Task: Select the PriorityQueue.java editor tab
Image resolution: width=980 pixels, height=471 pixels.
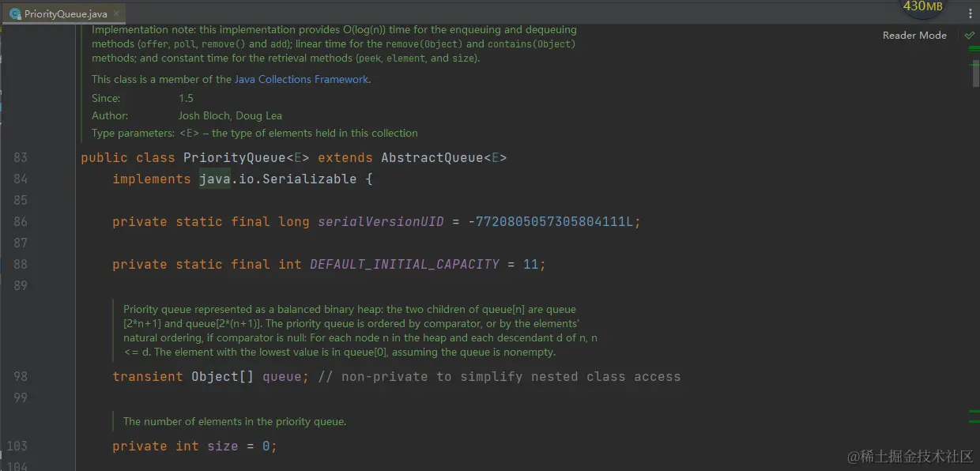Action: coord(65,13)
